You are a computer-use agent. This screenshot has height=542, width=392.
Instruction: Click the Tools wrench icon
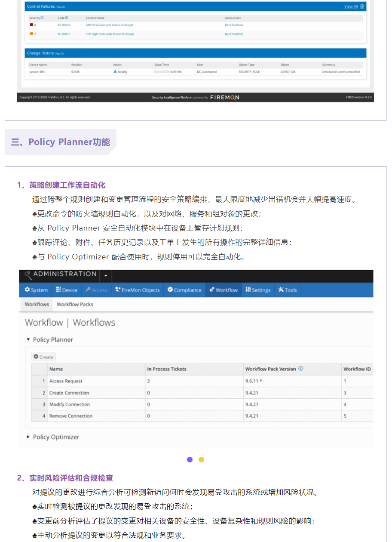[x=281, y=289]
